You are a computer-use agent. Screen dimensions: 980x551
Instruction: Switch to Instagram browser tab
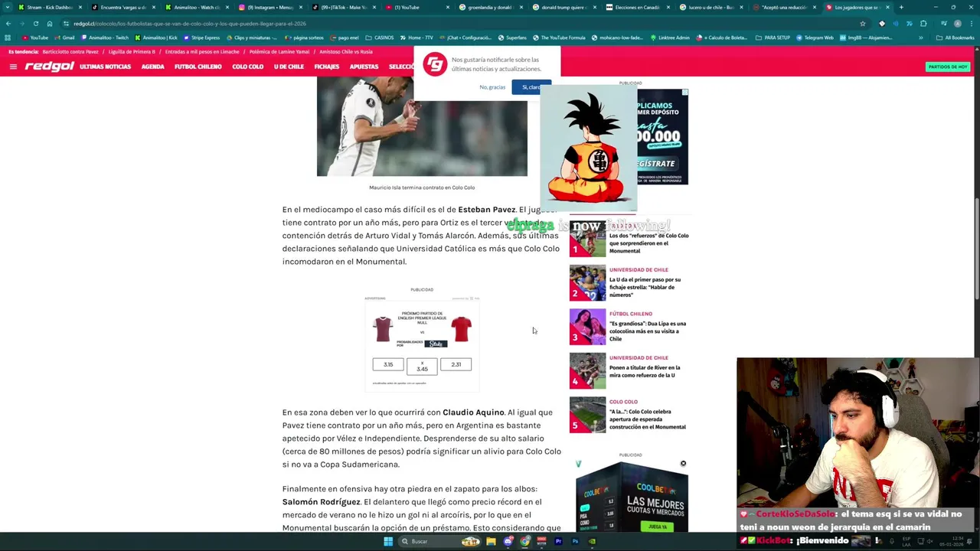coord(270,7)
